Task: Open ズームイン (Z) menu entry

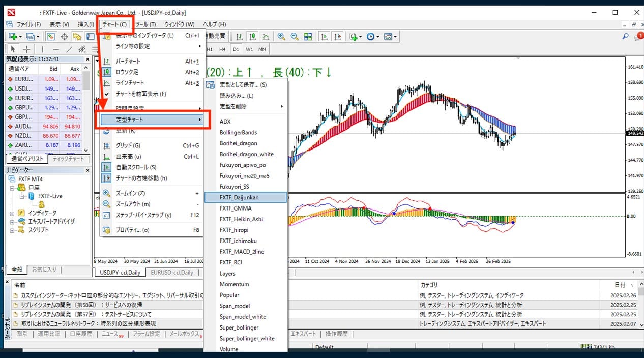Action: 152,193
